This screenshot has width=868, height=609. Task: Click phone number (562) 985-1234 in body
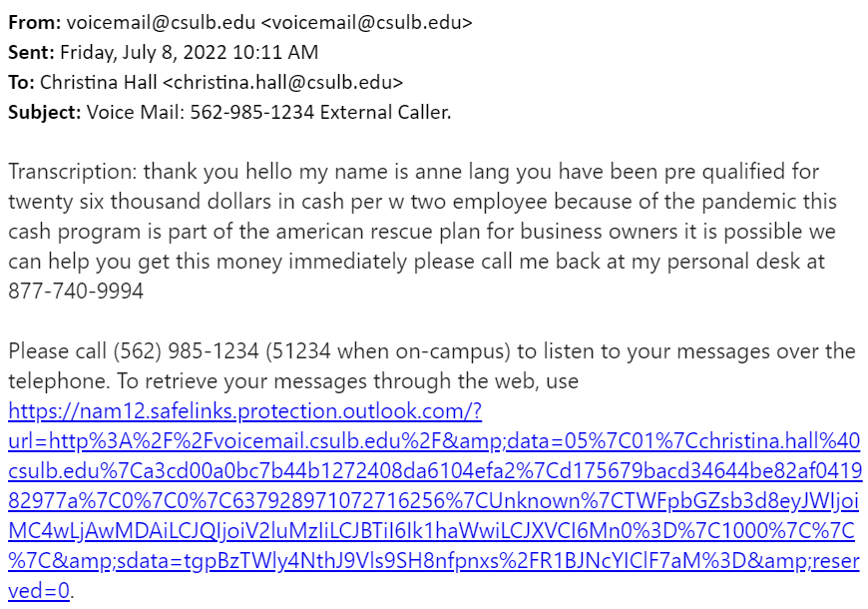(186, 351)
